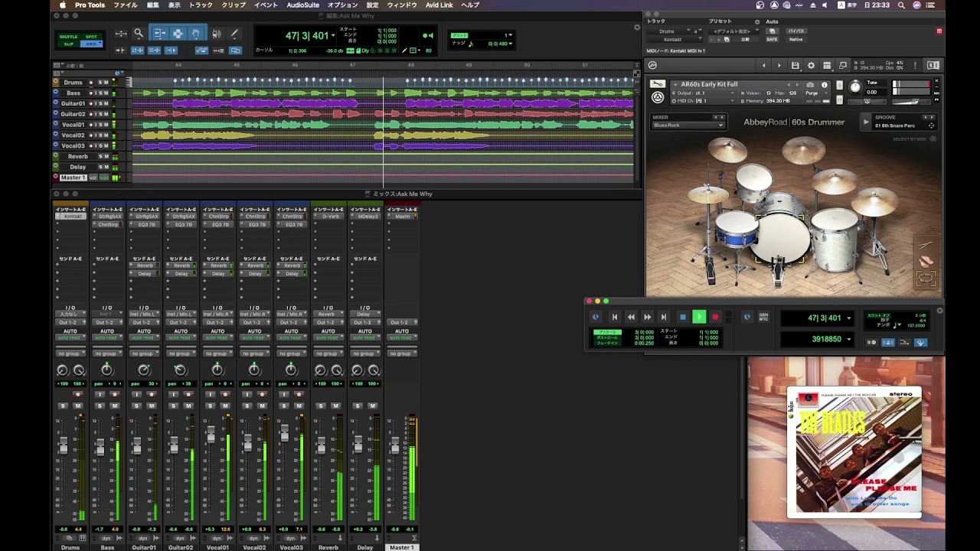Click the Beatles album cover thumbnail

[x=854, y=452]
